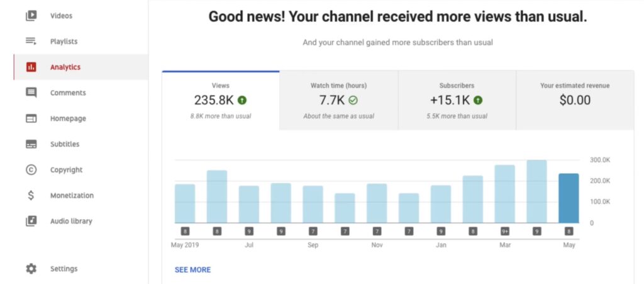Click the green up arrow beside 235.8K
Viewport: 644px width, 284px height.
click(x=243, y=100)
